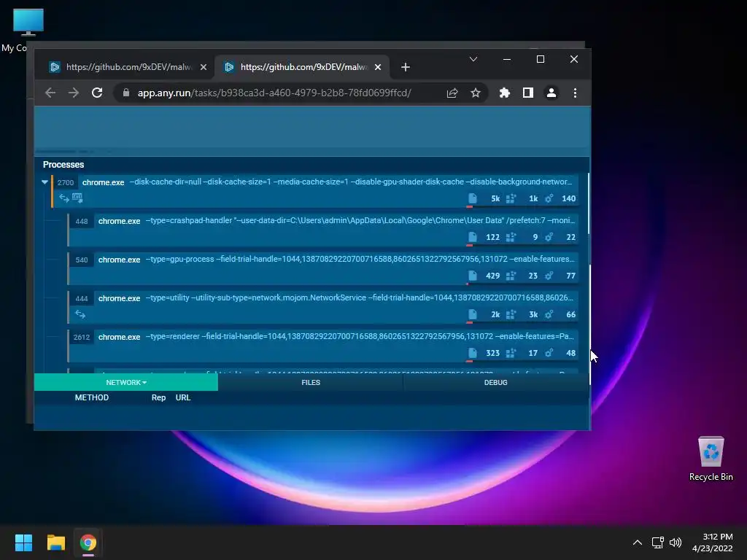Viewport: 747px width, 560px height.
Task: Click files icon showing 429 for process 540
Action: (x=472, y=276)
